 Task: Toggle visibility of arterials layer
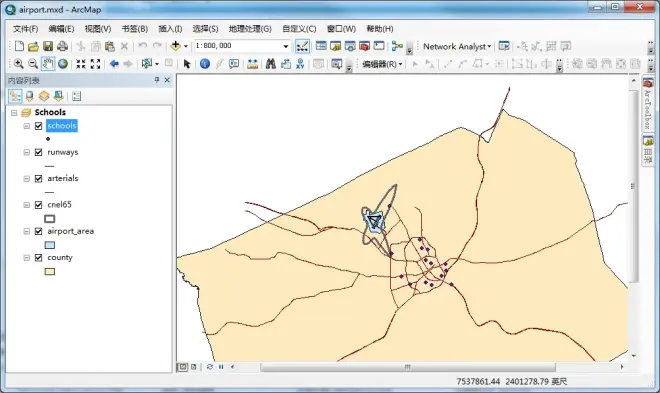tap(39, 178)
